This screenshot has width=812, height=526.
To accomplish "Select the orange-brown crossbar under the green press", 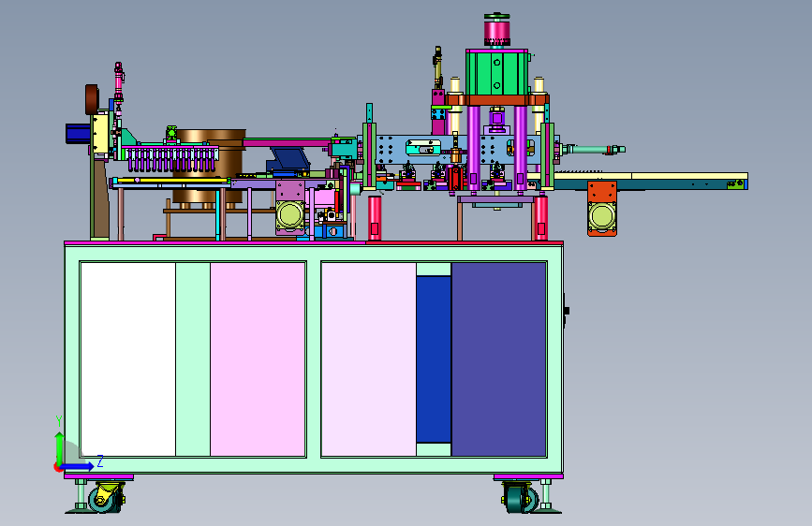I will (x=496, y=100).
